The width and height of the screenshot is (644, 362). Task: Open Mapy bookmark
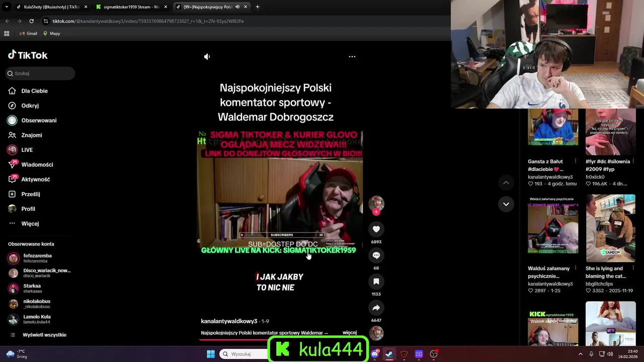(x=51, y=34)
